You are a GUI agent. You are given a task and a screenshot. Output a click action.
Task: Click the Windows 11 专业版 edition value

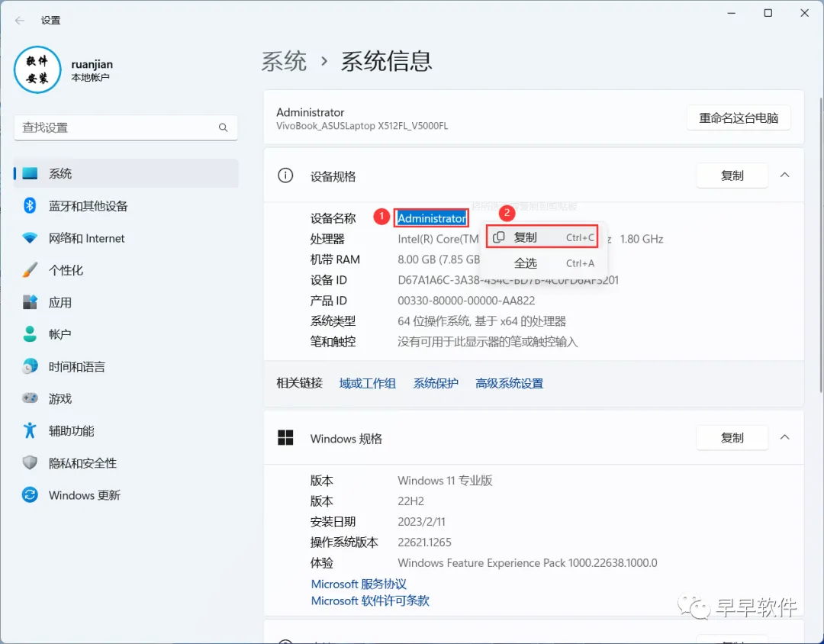click(x=445, y=481)
